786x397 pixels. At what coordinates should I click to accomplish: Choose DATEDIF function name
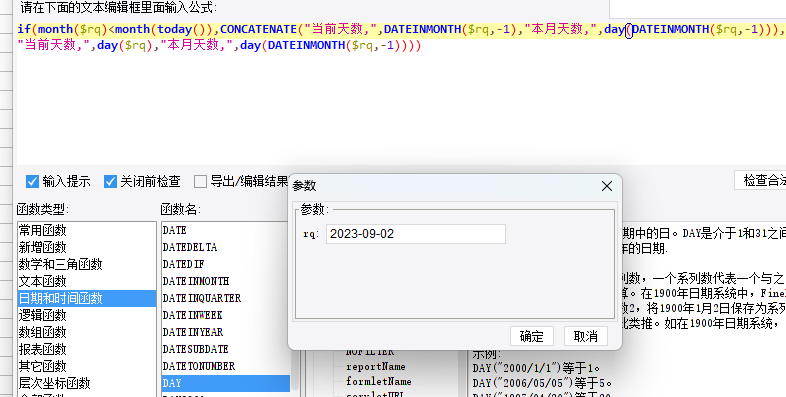(x=225, y=264)
